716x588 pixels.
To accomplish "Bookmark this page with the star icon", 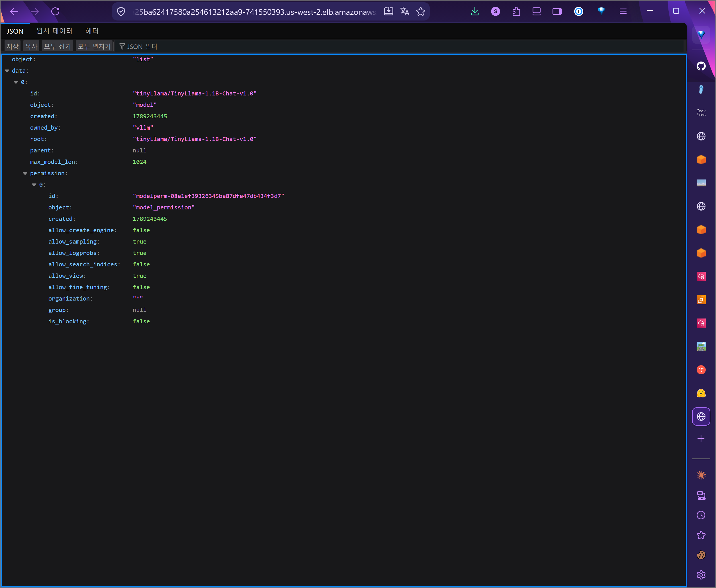I will tap(420, 11).
